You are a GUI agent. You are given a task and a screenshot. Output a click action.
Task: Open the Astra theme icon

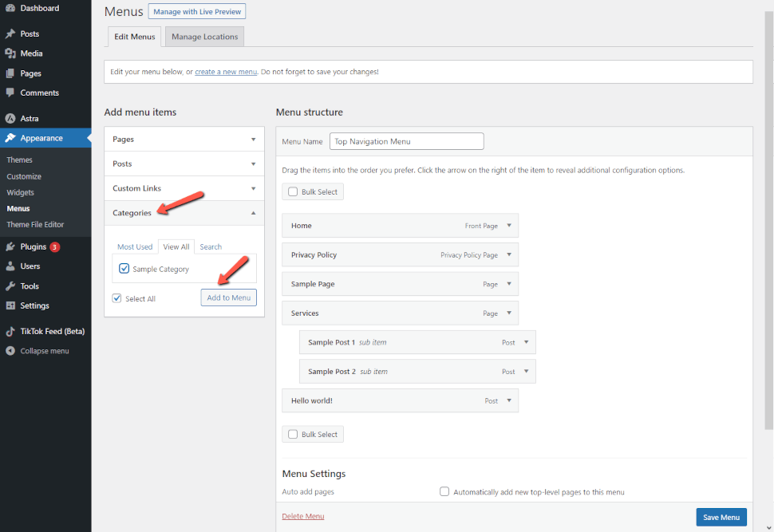[10, 118]
